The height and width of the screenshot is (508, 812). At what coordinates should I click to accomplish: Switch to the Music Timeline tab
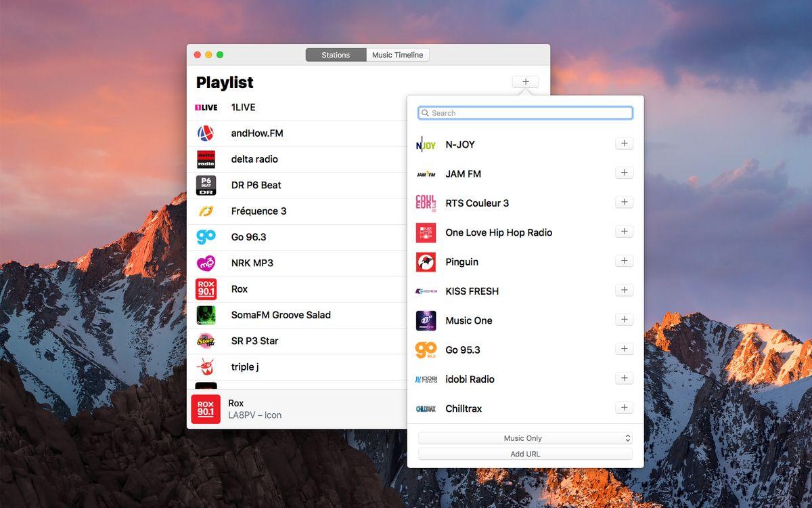coord(398,55)
